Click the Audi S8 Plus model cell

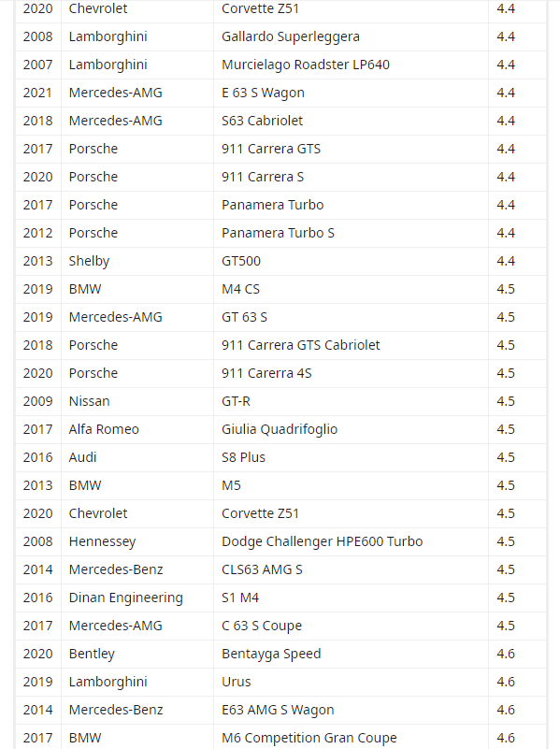[x=351, y=457]
